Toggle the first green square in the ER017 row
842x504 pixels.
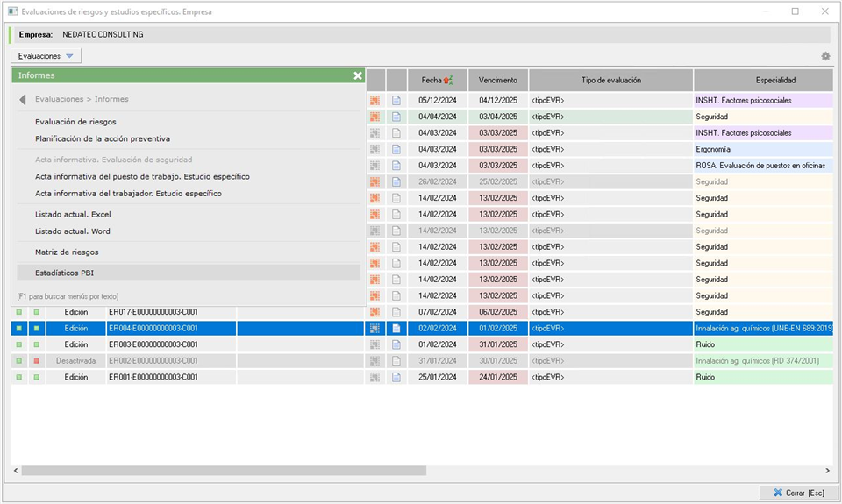[19, 312]
